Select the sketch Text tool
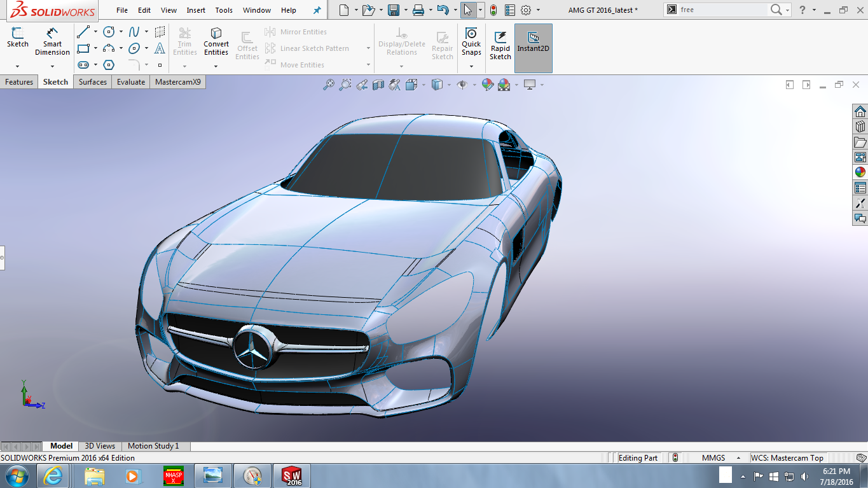Screen dimensions: 868x488 tap(160, 48)
